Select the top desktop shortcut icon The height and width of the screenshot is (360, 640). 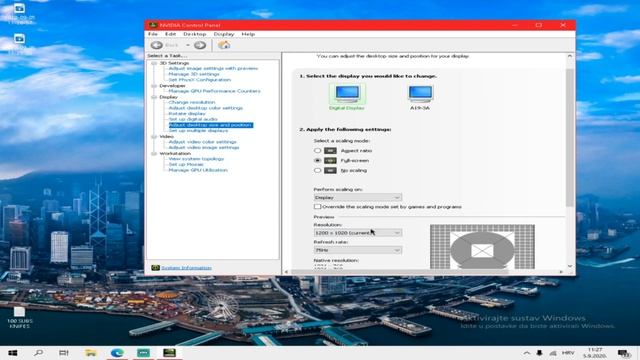(20, 13)
